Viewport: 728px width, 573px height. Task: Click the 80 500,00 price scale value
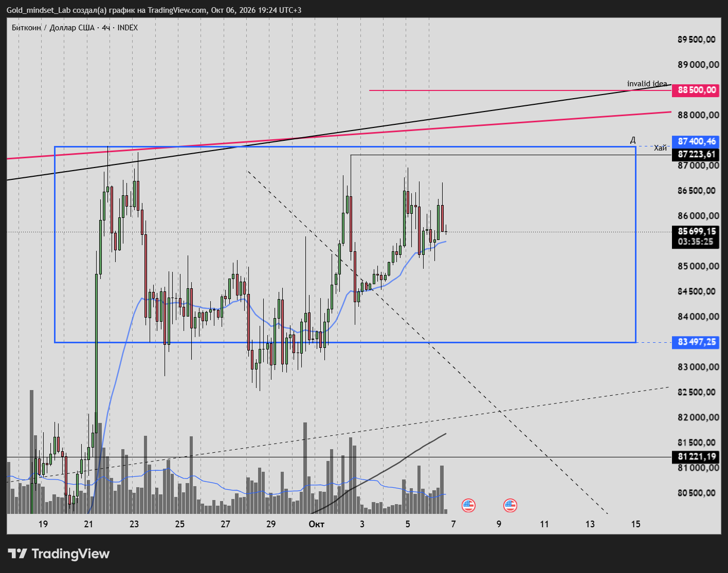pos(697,493)
